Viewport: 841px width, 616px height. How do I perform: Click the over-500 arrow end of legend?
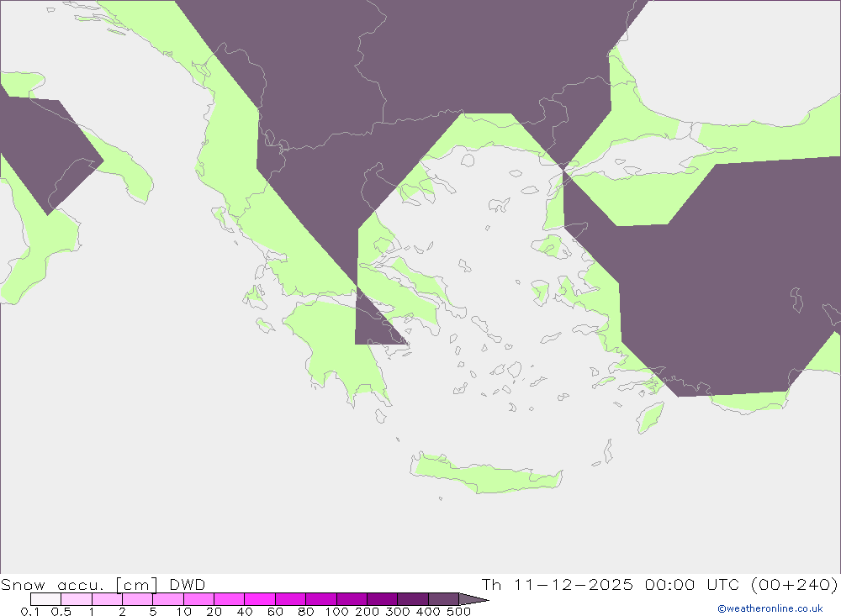tap(474, 599)
